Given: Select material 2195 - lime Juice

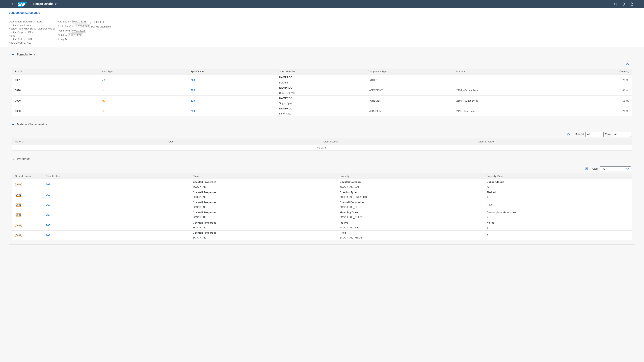Looking at the screenshot, I should pos(466,111).
